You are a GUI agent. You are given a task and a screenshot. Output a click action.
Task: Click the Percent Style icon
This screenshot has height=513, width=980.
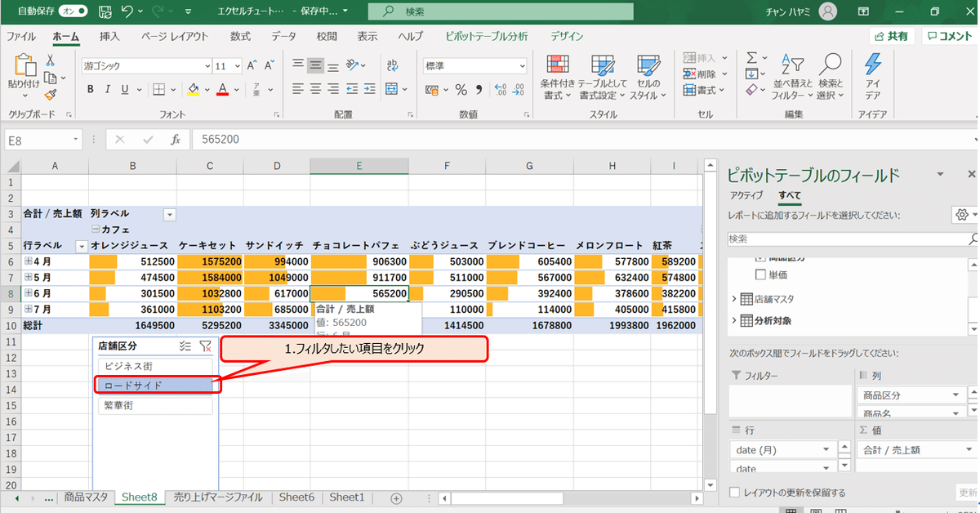coord(461,90)
